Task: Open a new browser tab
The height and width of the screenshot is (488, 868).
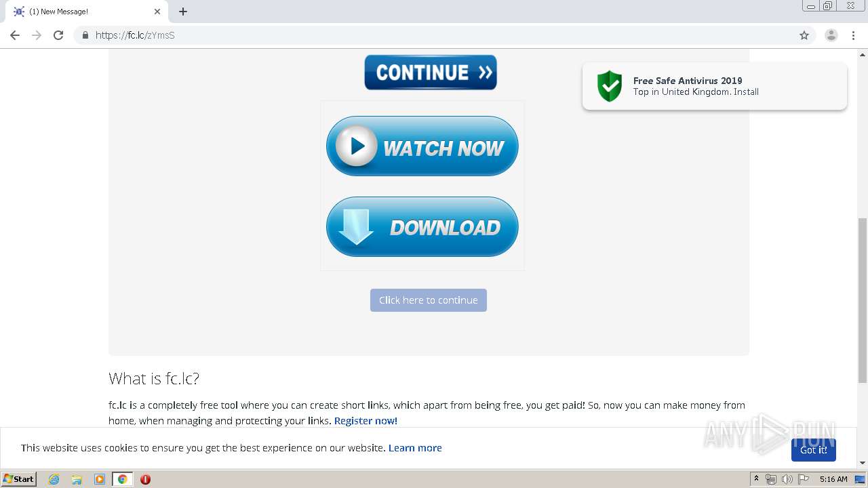Action: pos(183,12)
